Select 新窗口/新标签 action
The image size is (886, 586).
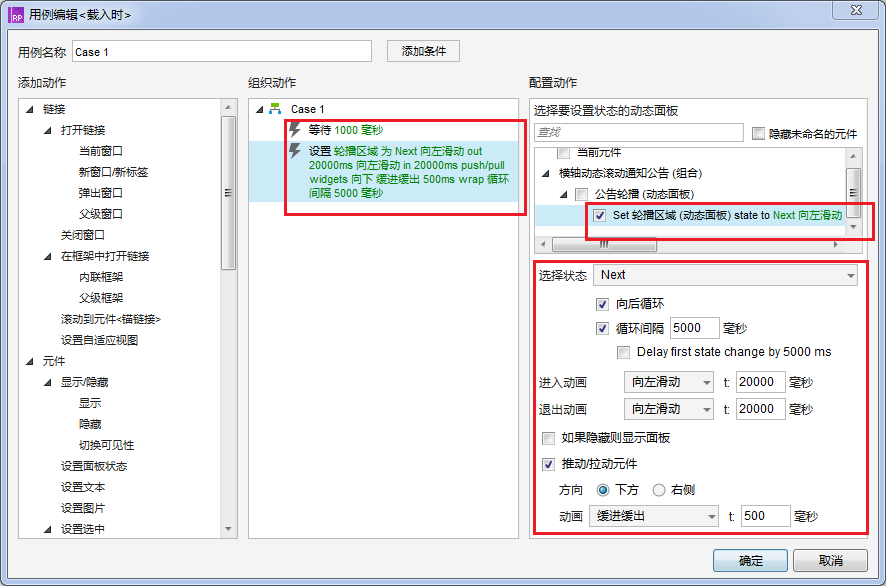point(113,172)
